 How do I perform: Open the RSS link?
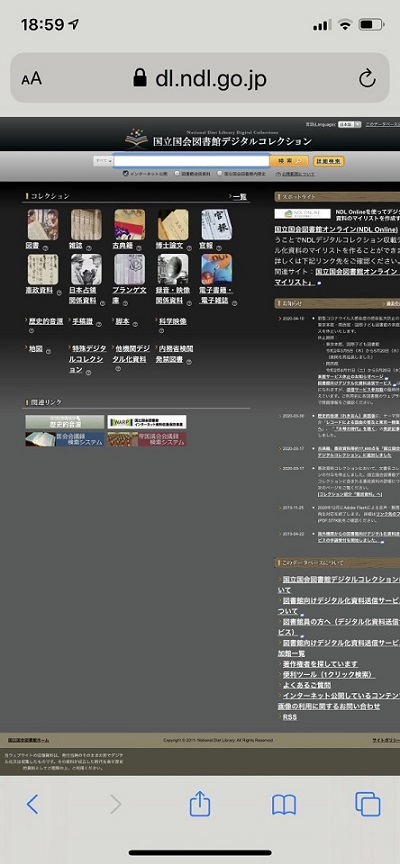tap(290, 717)
